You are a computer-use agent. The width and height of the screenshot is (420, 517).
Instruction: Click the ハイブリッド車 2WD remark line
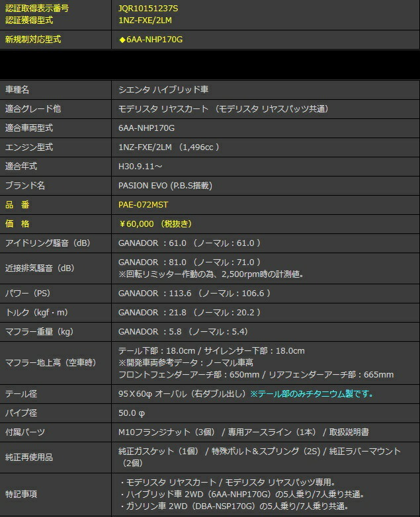point(242,495)
